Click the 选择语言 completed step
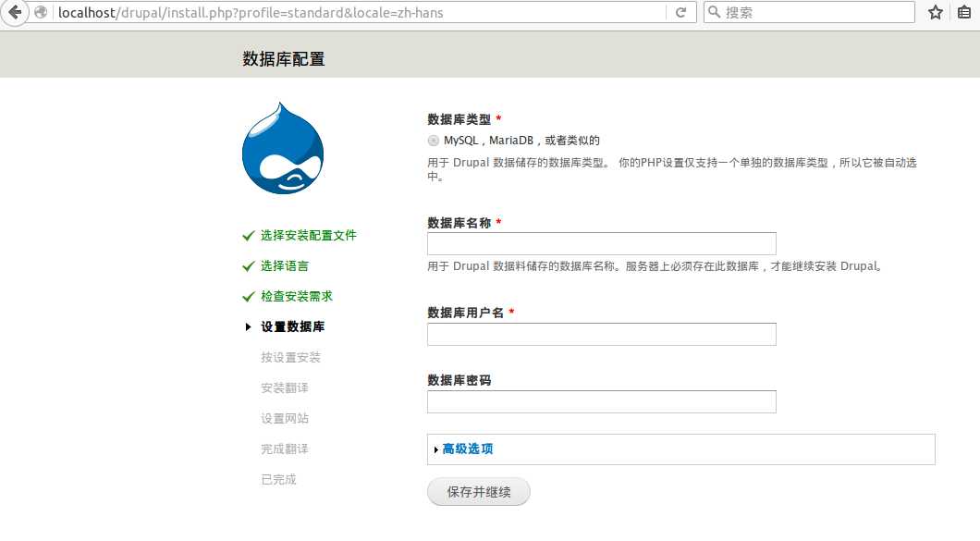The height and width of the screenshot is (541, 980). tap(285, 265)
